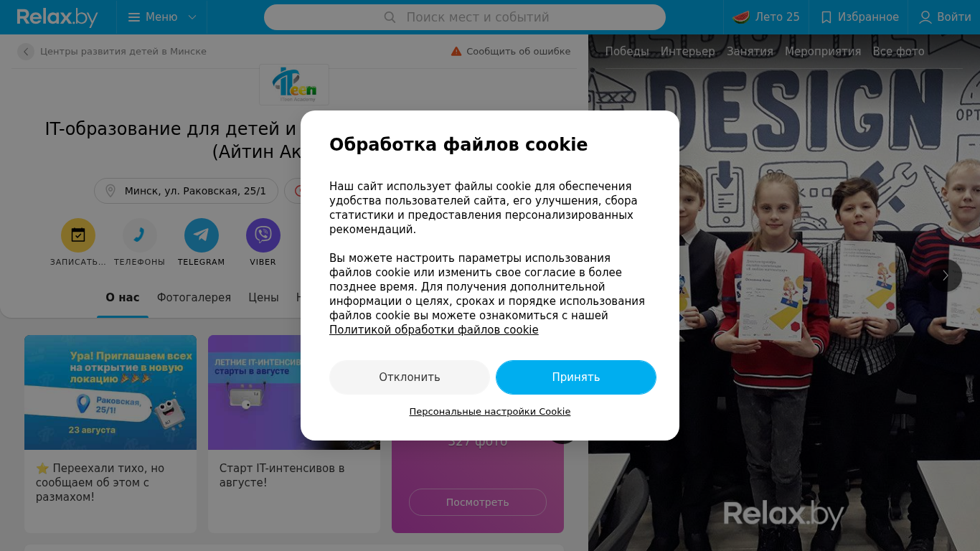Open the Telegram contact icon
Screen dimensions: 980x551
[202, 235]
